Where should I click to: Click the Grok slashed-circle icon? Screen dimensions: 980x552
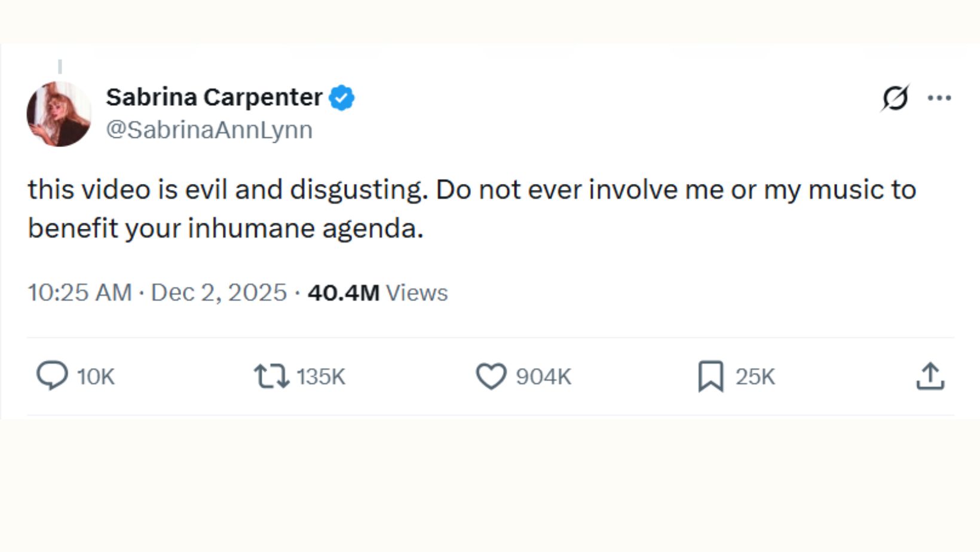click(x=895, y=98)
